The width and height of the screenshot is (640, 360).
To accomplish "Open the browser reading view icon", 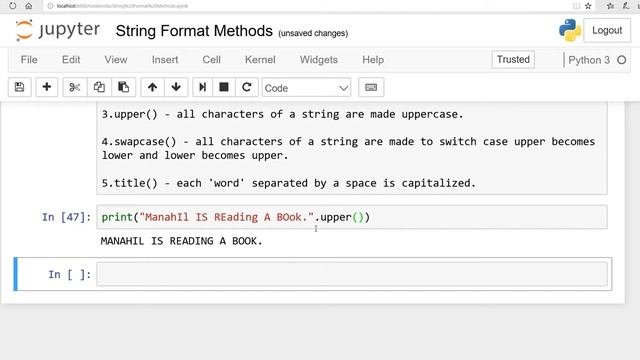I will point(576,6).
